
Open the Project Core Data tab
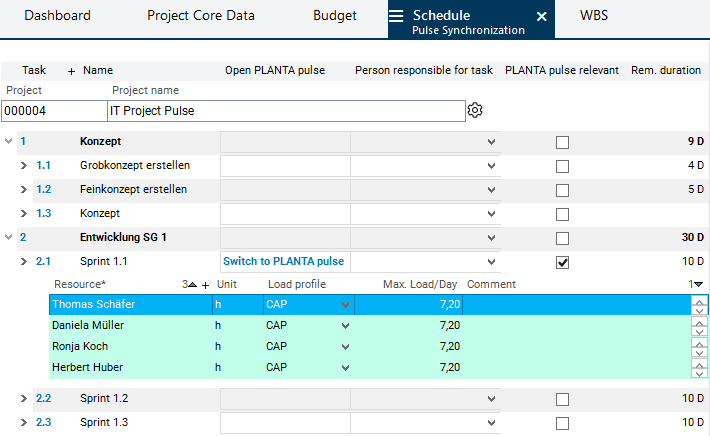[200, 16]
